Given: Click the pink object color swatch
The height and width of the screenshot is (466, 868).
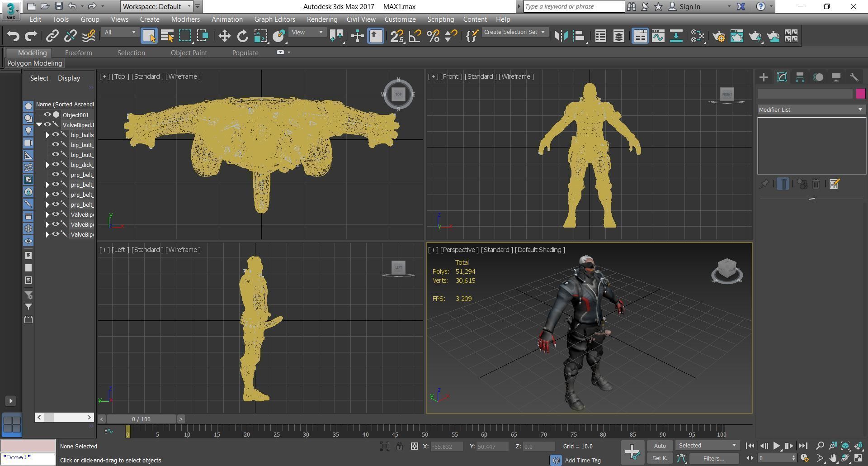Looking at the screenshot, I should pyautogui.click(x=860, y=94).
